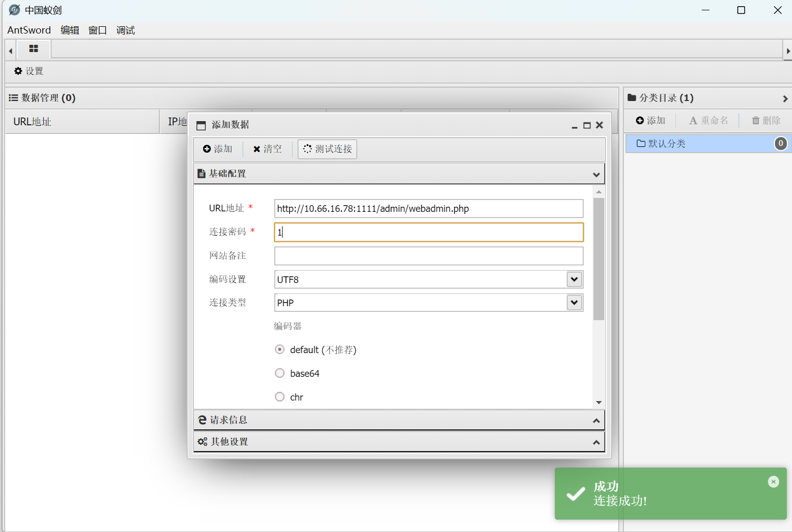Collapse the 分类目录 panel chevron

(x=785, y=98)
